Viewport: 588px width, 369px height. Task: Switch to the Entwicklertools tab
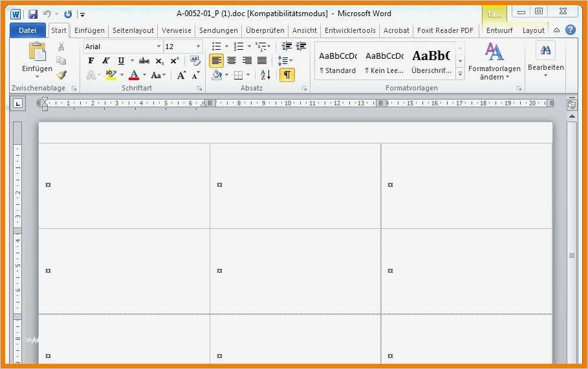(350, 30)
